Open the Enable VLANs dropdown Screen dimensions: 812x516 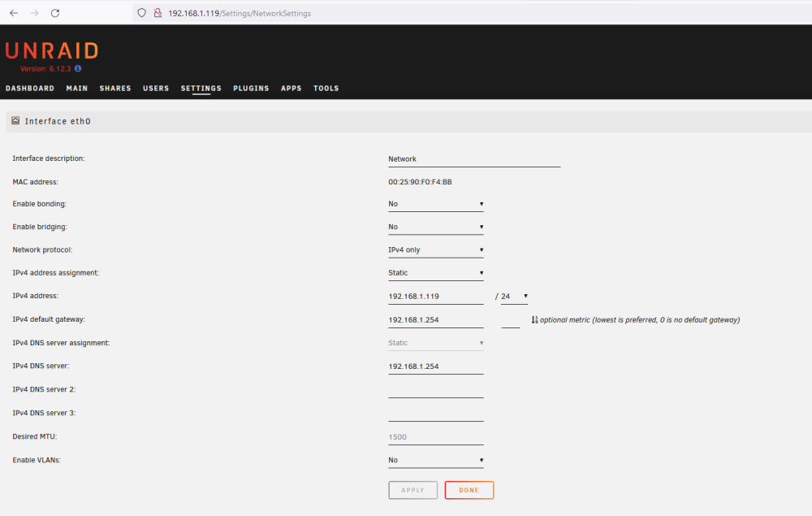[x=435, y=460]
